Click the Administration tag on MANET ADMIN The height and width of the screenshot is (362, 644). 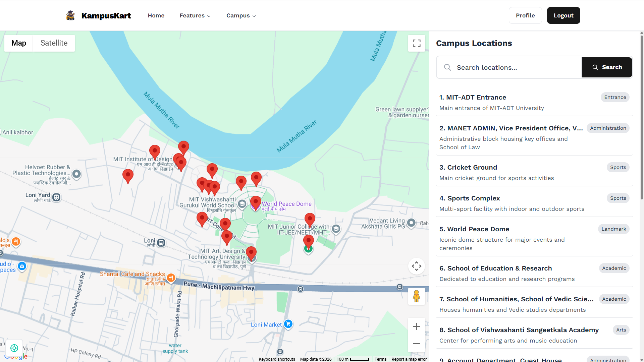(x=608, y=128)
